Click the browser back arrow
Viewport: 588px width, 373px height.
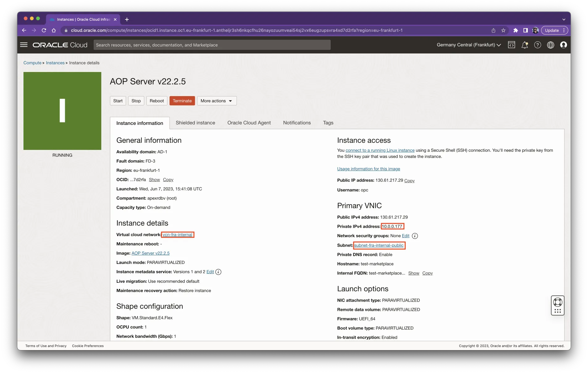click(24, 30)
